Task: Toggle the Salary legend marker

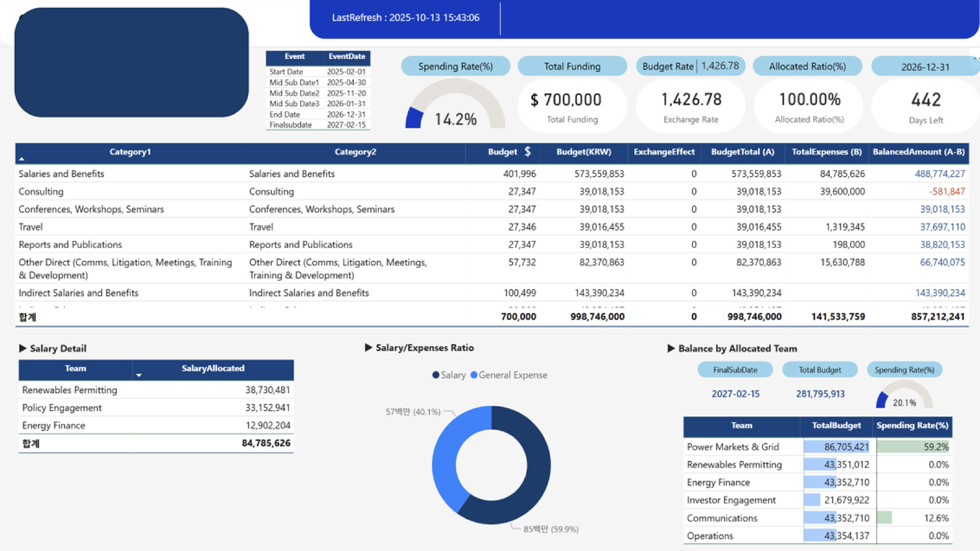Action: [435, 375]
